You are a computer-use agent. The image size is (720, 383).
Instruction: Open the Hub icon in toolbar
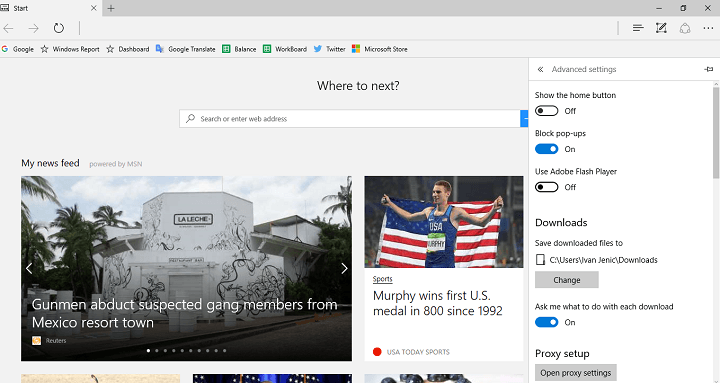(638, 28)
